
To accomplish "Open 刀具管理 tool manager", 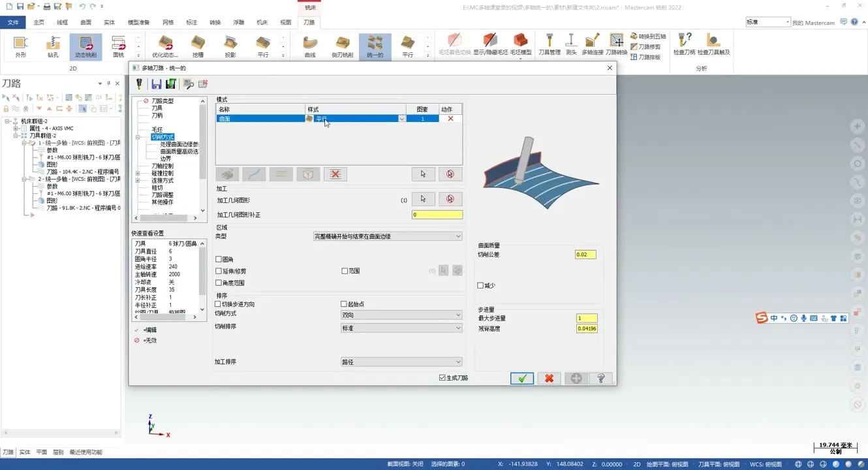I will pyautogui.click(x=549, y=44).
